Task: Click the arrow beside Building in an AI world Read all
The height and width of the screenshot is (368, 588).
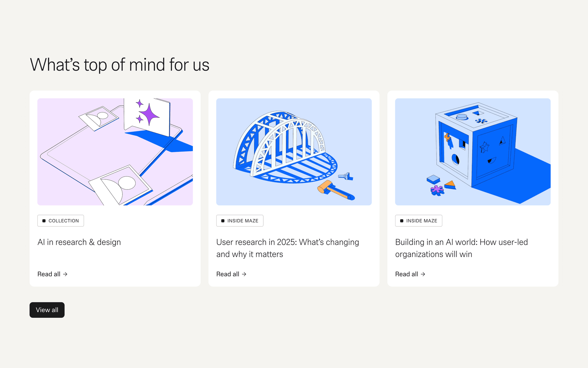Action: (423, 274)
